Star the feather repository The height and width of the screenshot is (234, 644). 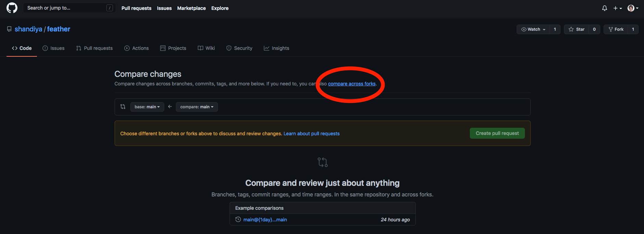(x=577, y=29)
